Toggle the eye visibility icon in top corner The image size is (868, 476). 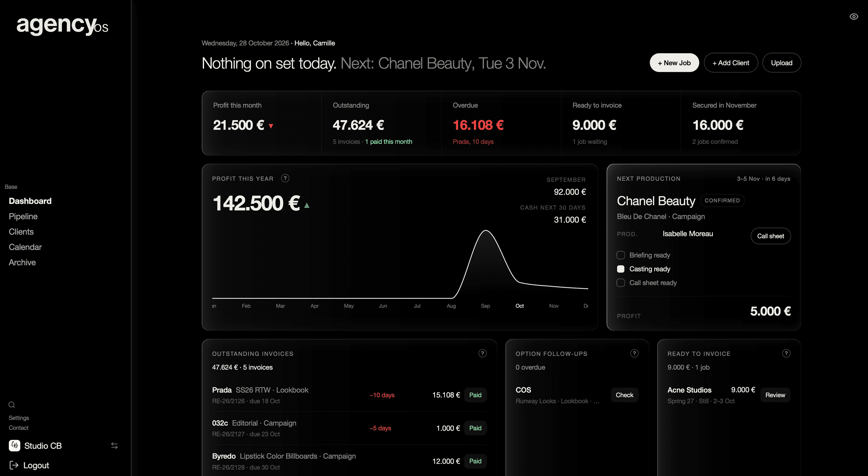click(x=854, y=17)
